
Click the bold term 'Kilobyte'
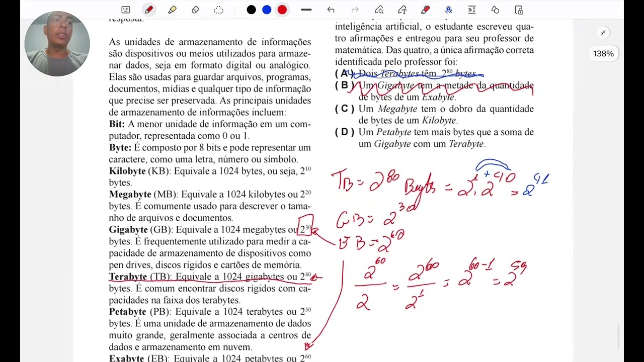(x=127, y=171)
